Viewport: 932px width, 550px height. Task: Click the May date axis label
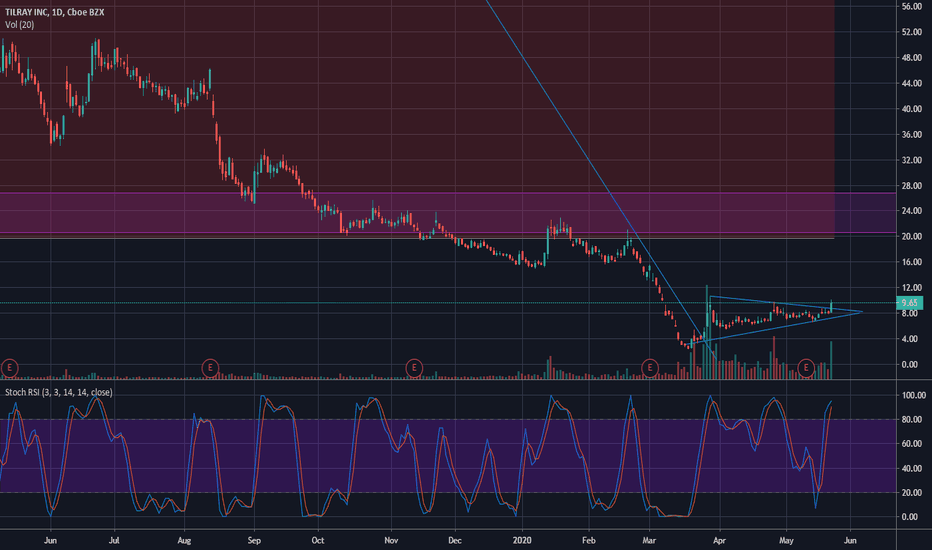(x=786, y=540)
